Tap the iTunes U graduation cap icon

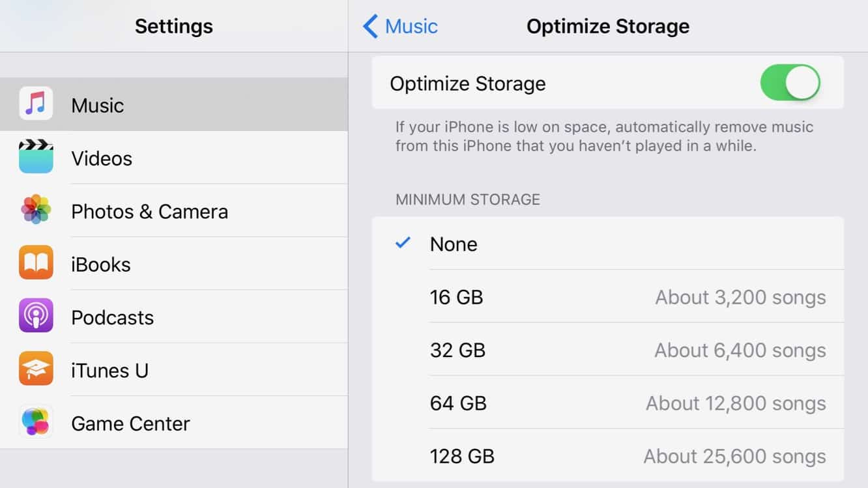(36, 369)
